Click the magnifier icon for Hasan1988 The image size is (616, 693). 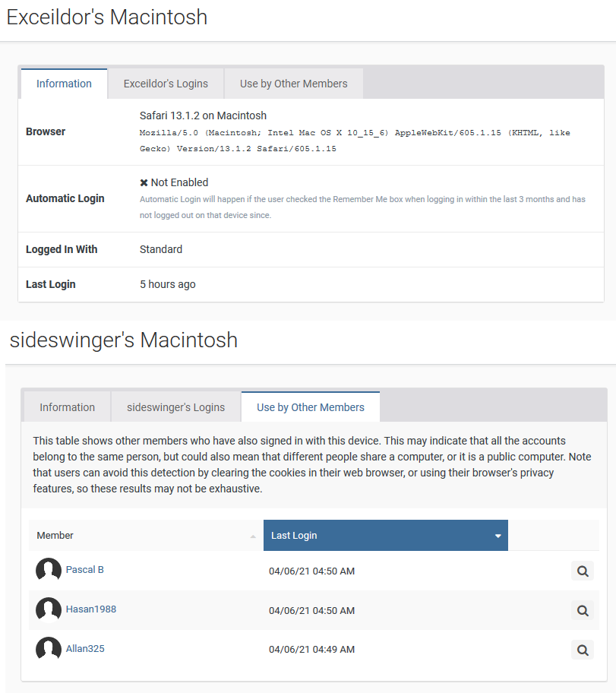pyautogui.click(x=583, y=610)
